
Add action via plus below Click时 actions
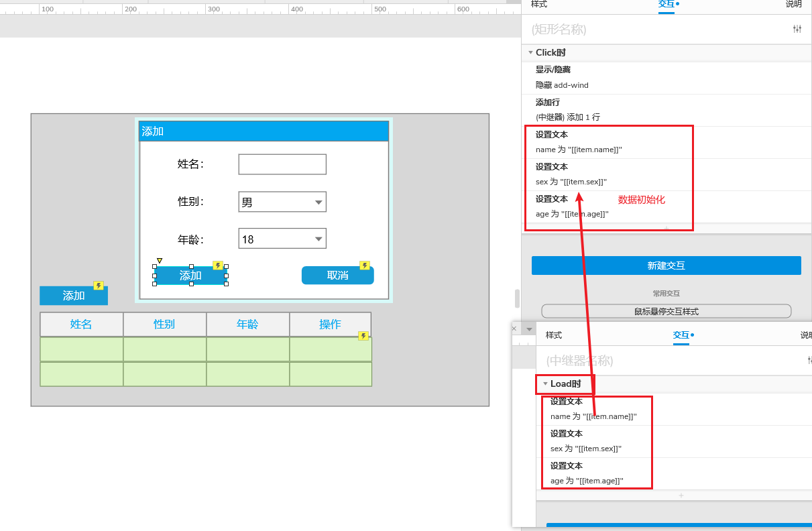coord(666,229)
